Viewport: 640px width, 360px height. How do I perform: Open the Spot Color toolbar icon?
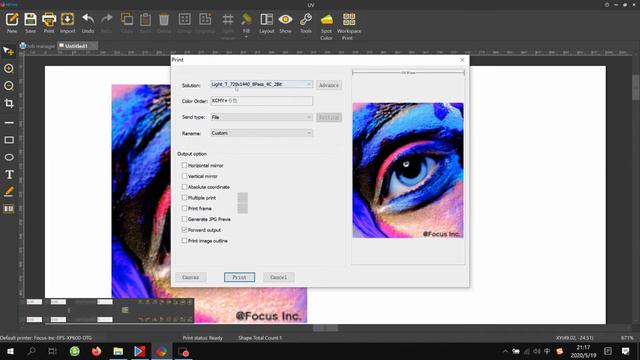326,26
